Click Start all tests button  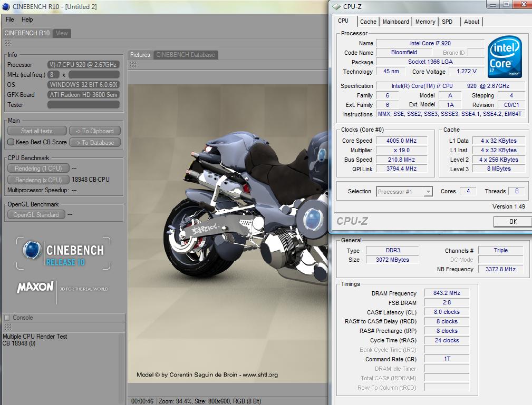tap(37, 131)
